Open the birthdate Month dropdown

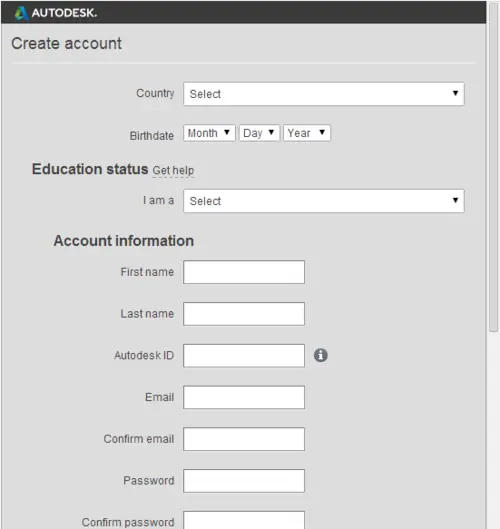coord(209,133)
